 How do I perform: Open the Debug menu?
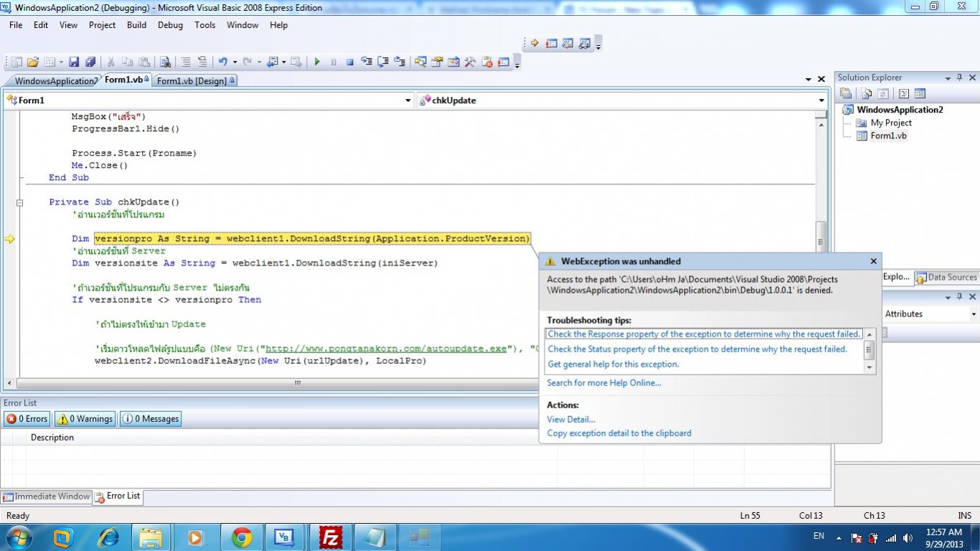click(x=170, y=24)
